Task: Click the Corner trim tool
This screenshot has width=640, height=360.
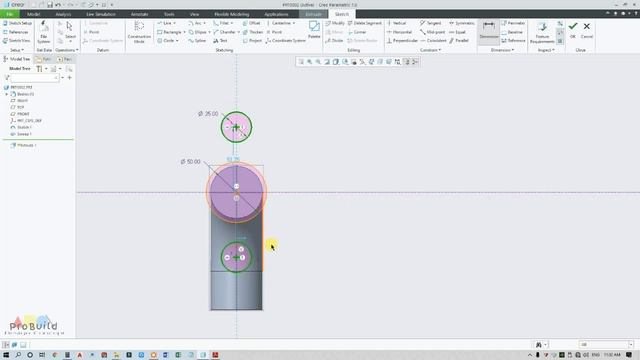Action: (x=357, y=32)
